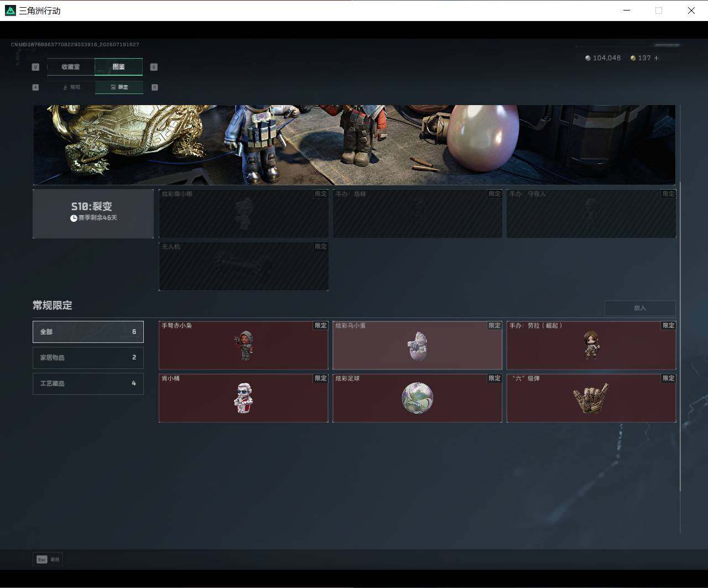Image resolution: width=708 pixels, height=588 pixels.
Task: Select the 图鉴 tab
Action: [x=118, y=67]
